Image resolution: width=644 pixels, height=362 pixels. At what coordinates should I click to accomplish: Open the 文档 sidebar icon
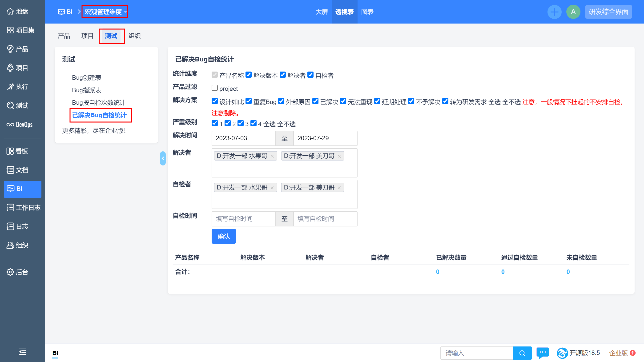10,170
